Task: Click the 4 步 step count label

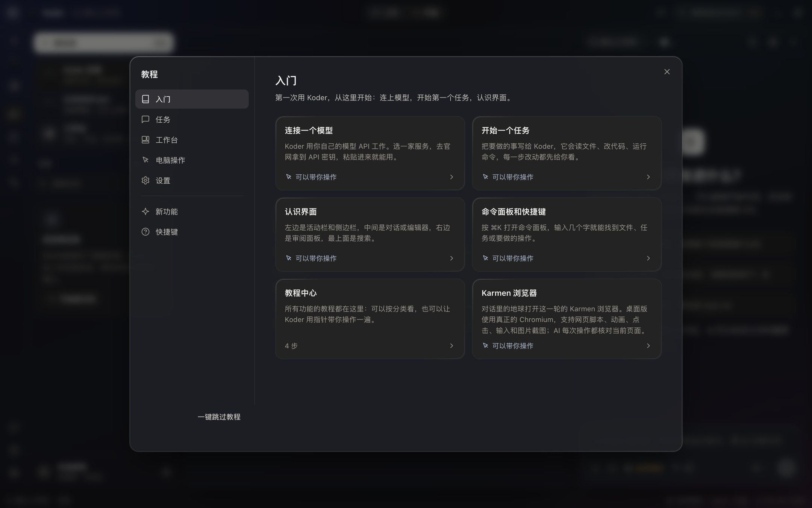Action: click(x=291, y=346)
